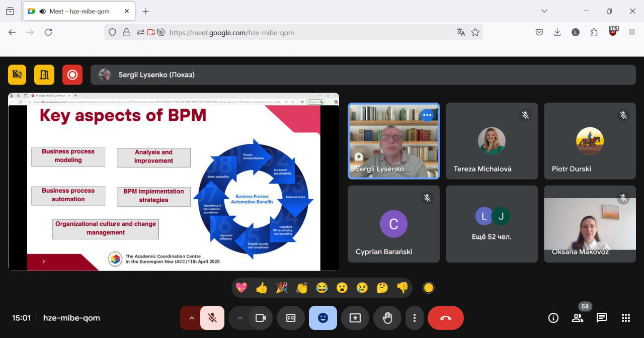644x338 pixels.
Task: Toggle the camera on or off
Action: (x=261, y=318)
